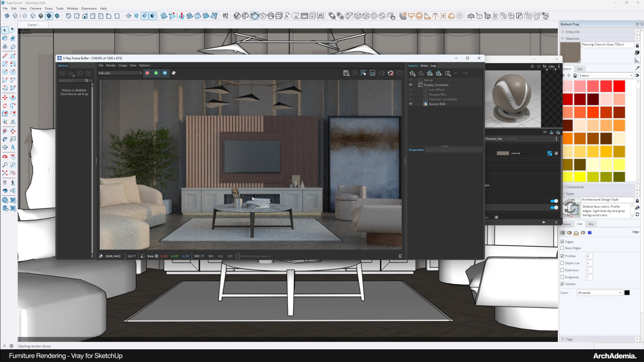Open the RGB color channel dropdown
644x362 pixels.
[120, 73]
